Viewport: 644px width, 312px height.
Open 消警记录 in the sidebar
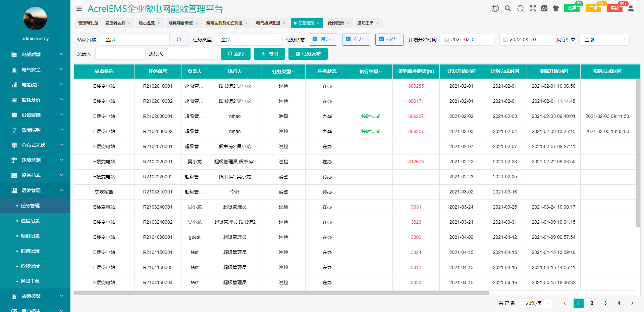pos(35,251)
